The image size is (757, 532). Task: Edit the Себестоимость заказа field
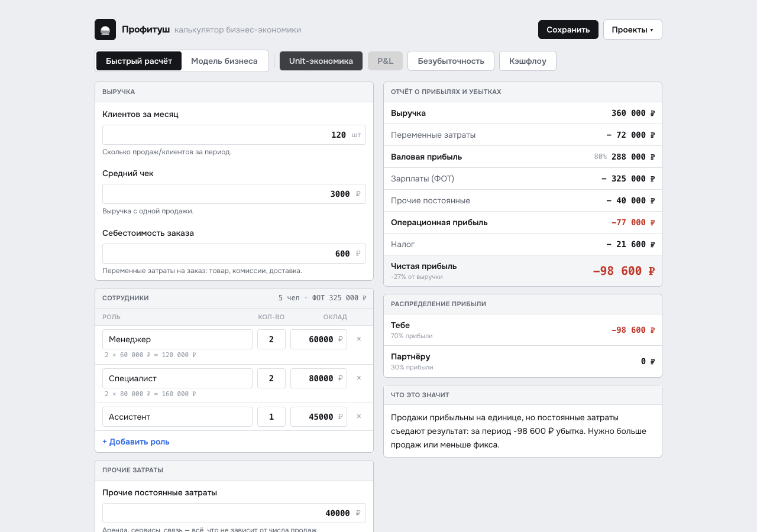pos(234,254)
